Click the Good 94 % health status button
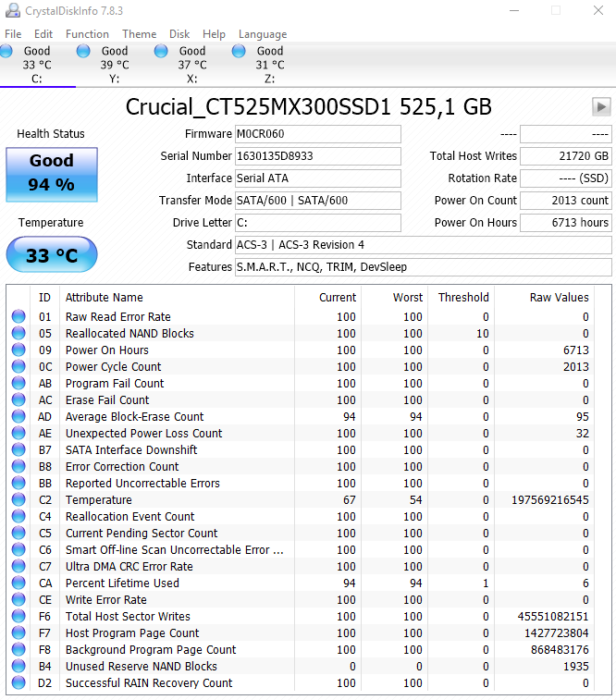 [x=52, y=175]
